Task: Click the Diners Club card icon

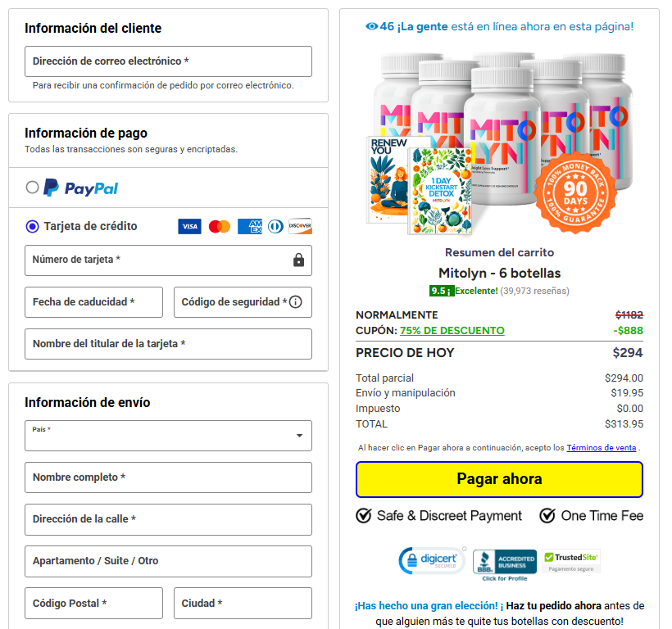Action: point(275,227)
